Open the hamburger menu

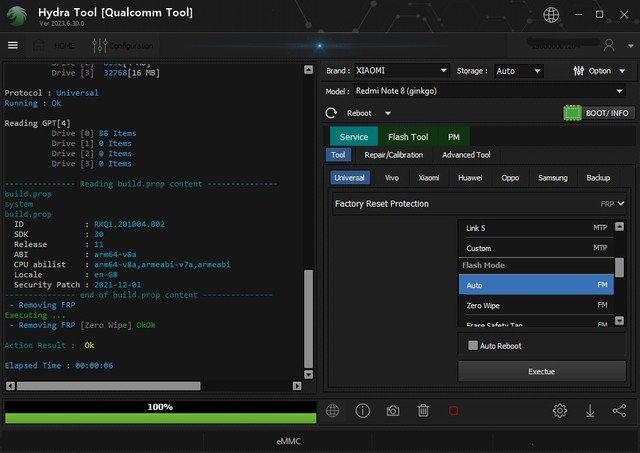point(13,45)
